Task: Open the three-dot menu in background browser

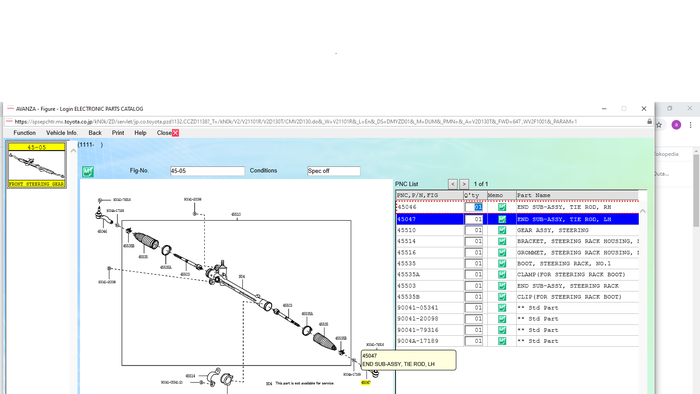Action: pyautogui.click(x=690, y=125)
